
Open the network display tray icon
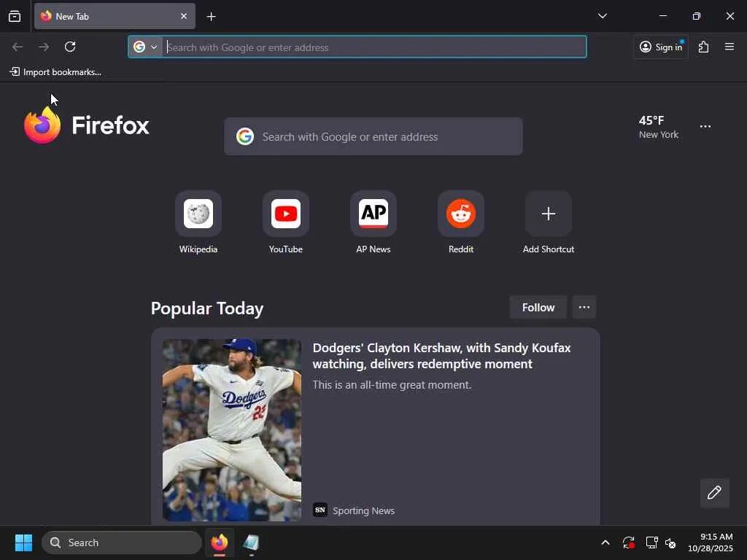(651, 542)
